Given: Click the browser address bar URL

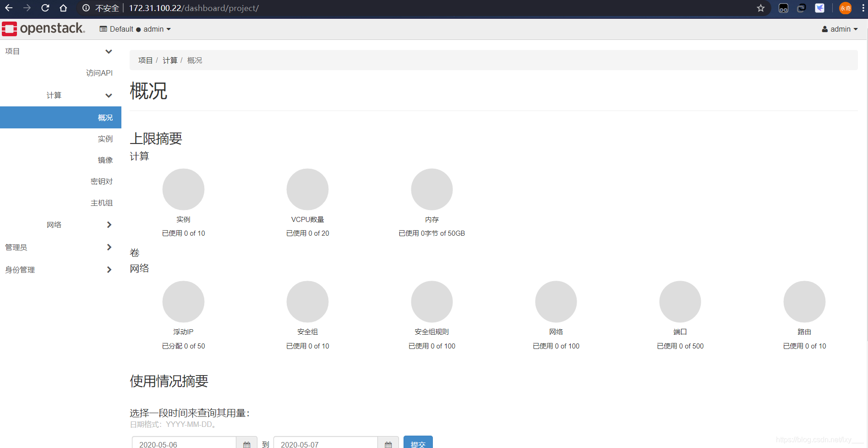Looking at the screenshot, I should [x=194, y=8].
